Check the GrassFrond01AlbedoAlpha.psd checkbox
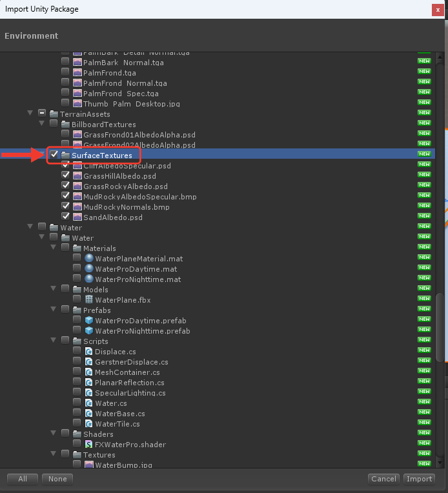 pos(65,134)
